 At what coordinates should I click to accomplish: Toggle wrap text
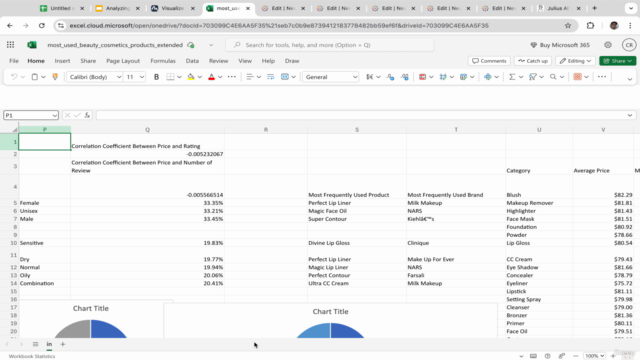[x=270, y=77]
